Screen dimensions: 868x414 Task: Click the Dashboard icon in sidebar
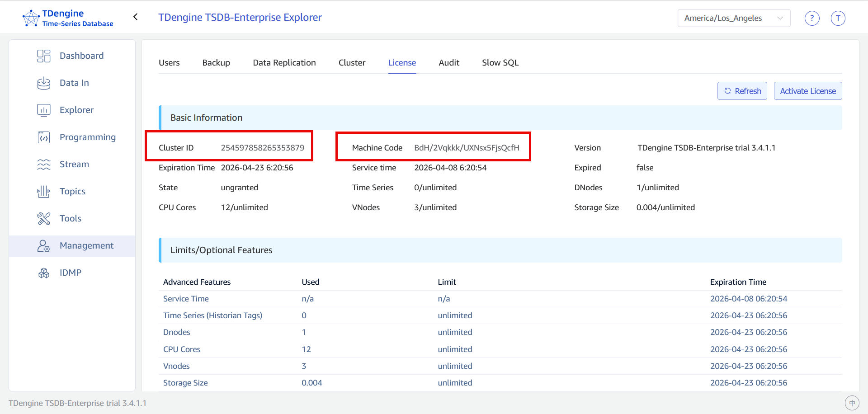click(x=43, y=56)
